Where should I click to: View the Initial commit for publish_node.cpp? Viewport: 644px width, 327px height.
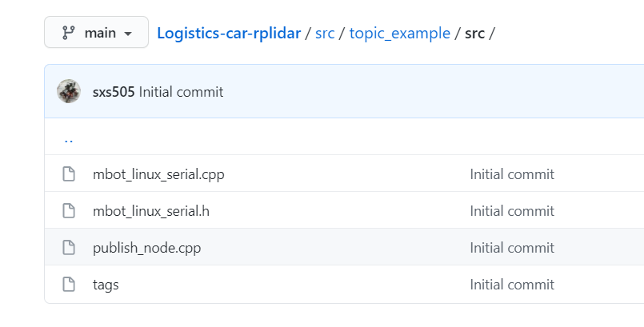tap(511, 248)
